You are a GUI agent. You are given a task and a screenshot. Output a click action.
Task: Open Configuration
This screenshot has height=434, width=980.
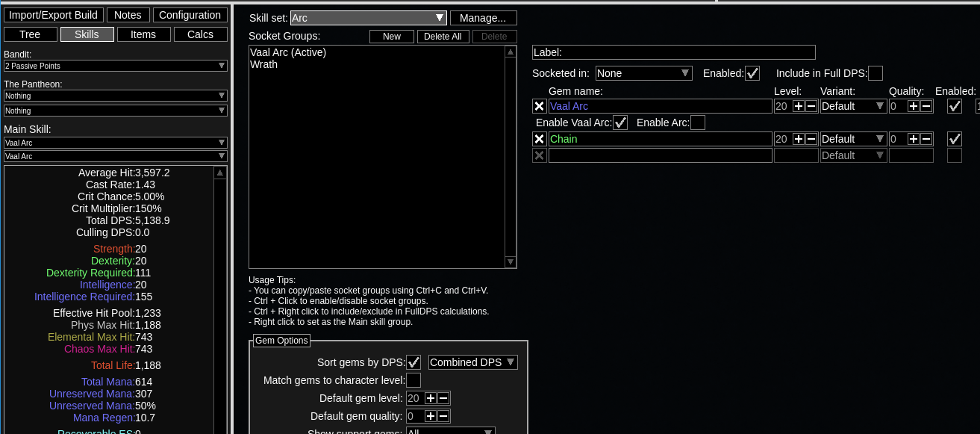click(x=190, y=15)
